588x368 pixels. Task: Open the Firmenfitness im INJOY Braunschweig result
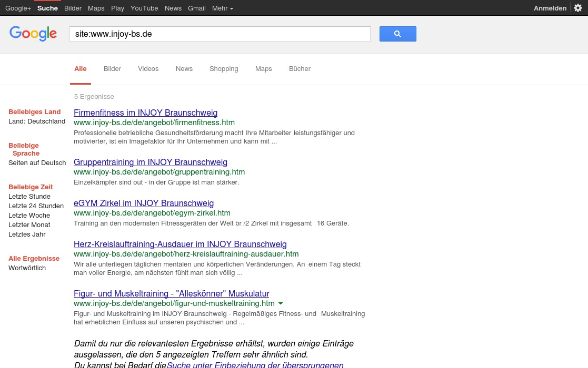[x=145, y=113]
